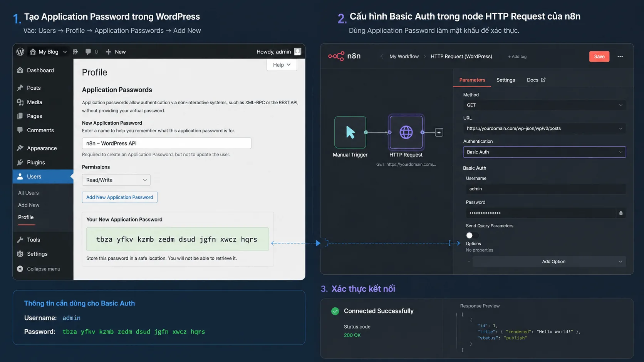Viewport: 644px width, 362px height.
Task: Expand the URL field dropdown chevron
Action: pos(620,128)
